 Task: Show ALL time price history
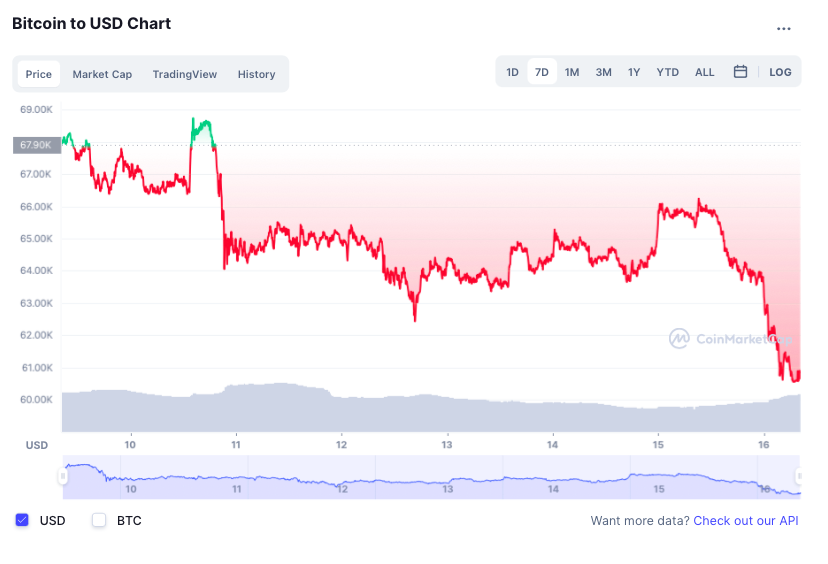pos(705,72)
